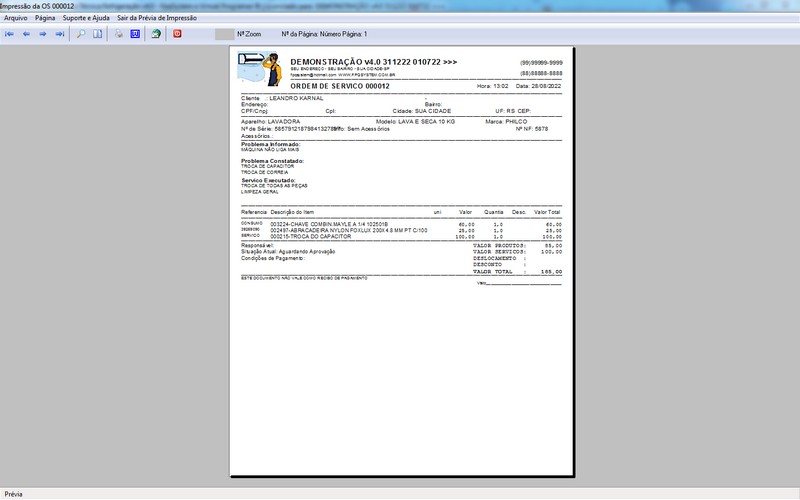The width and height of the screenshot is (800, 500).
Task: Click the company logo on the document
Action: (x=259, y=69)
